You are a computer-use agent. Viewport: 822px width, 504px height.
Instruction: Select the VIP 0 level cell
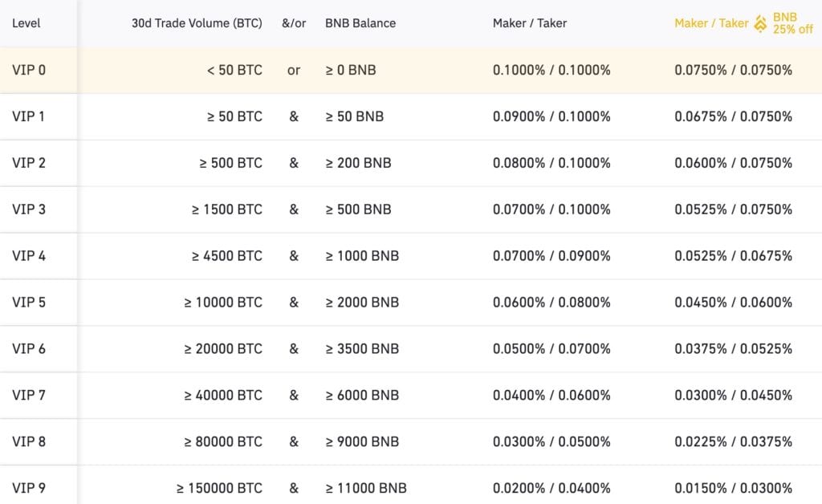(29, 70)
